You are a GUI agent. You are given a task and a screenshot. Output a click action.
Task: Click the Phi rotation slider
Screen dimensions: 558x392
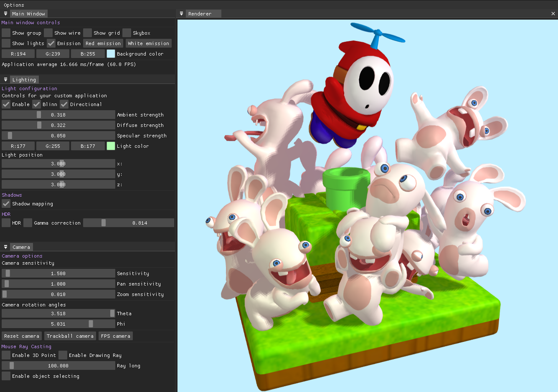(58, 324)
